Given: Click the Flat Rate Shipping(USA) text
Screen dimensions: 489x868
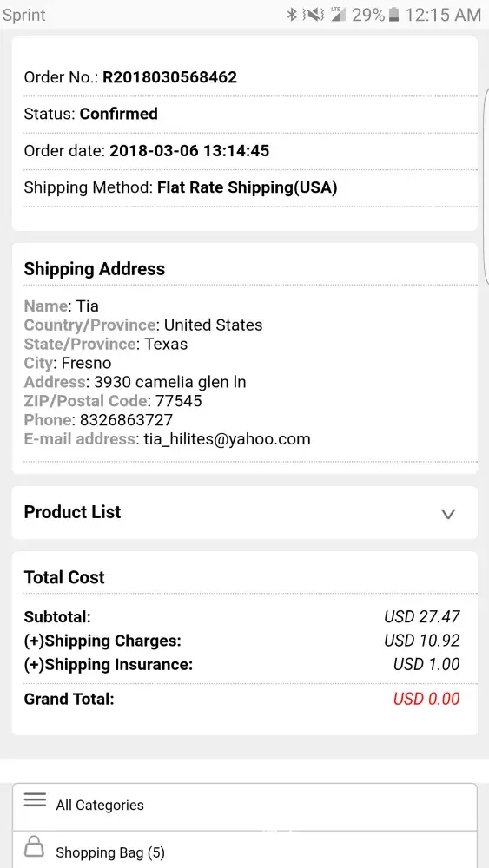Looking at the screenshot, I should click(248, 187).
